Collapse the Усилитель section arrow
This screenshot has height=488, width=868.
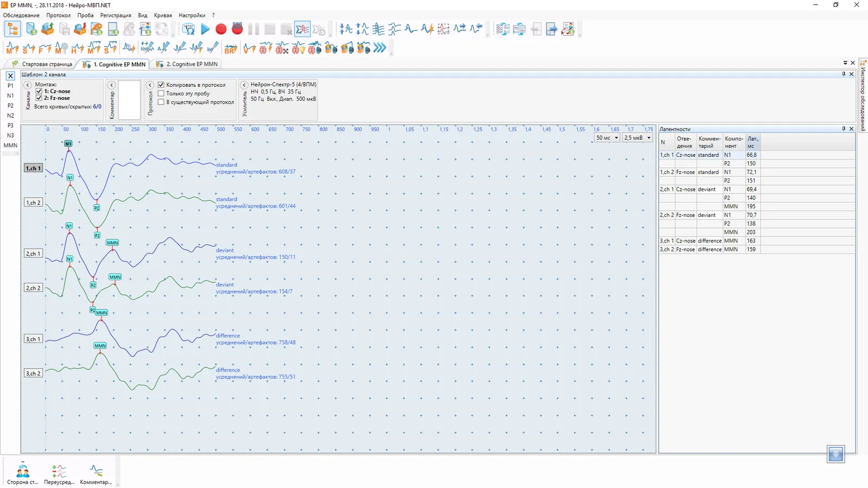pos(244,85)
